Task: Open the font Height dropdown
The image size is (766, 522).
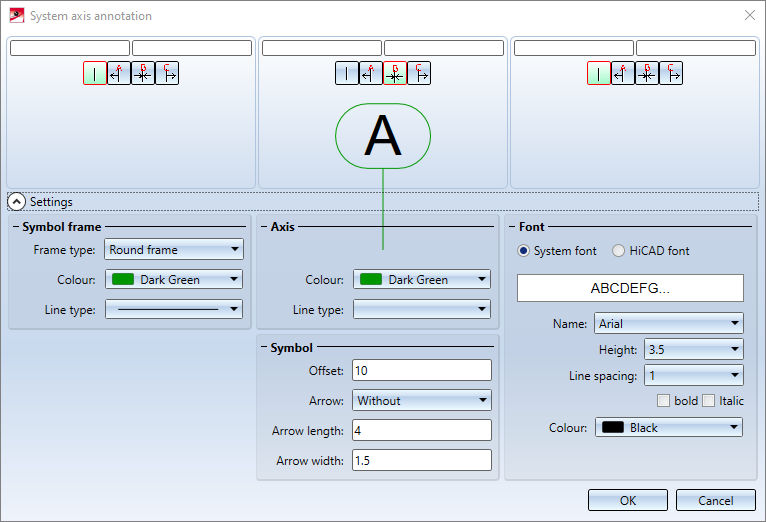Action: pyautogui.click(x=694, y=349)
